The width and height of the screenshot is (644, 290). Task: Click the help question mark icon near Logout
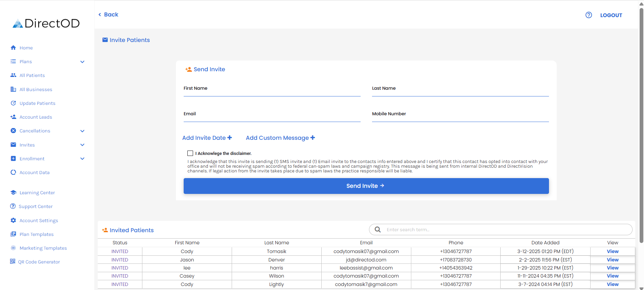tap(589, 15)
